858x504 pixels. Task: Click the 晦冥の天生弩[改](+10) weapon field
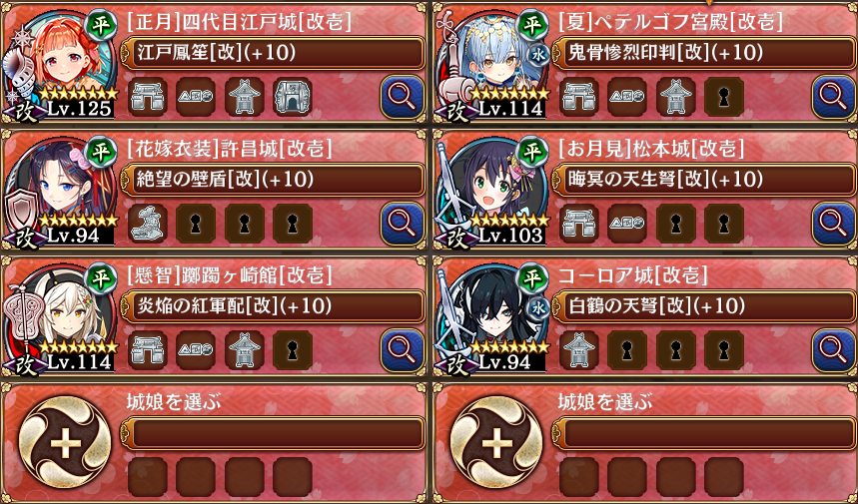[705, 180]
